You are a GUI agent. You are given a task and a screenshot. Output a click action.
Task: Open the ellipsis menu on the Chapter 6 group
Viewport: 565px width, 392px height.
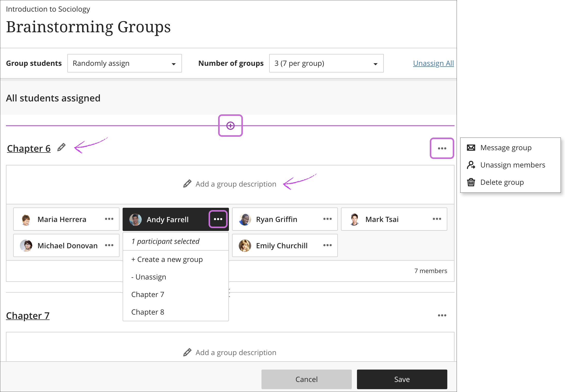[x=442, y=148]
